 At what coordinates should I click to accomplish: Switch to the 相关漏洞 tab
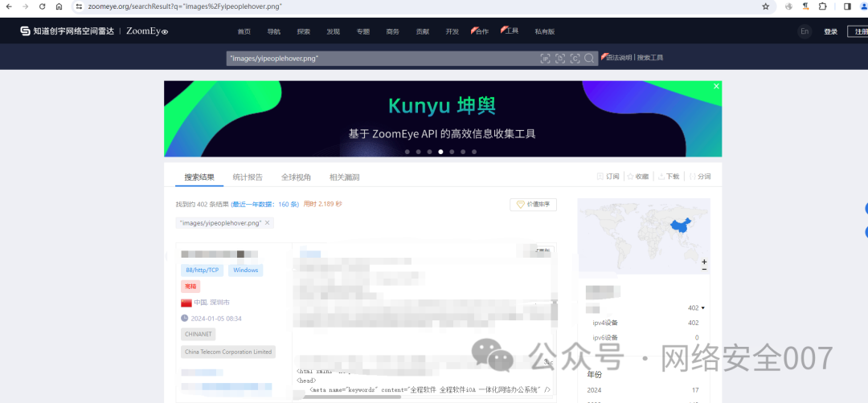344,177
